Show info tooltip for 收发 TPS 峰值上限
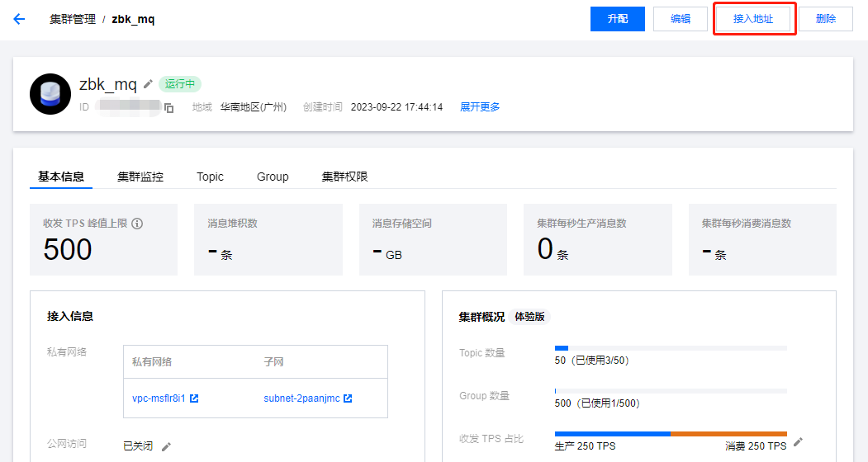The image size is (868, 462). click(x=137, y=224)
